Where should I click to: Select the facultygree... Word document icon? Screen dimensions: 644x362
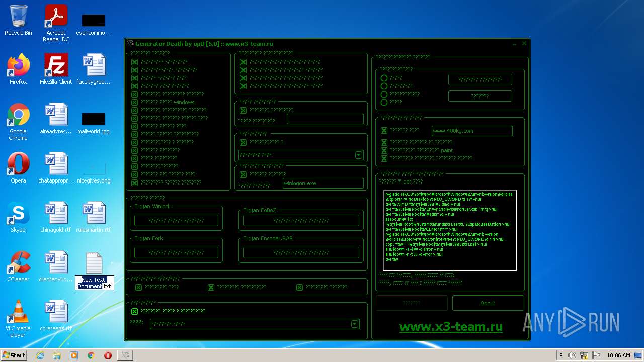tap(94, 69)
